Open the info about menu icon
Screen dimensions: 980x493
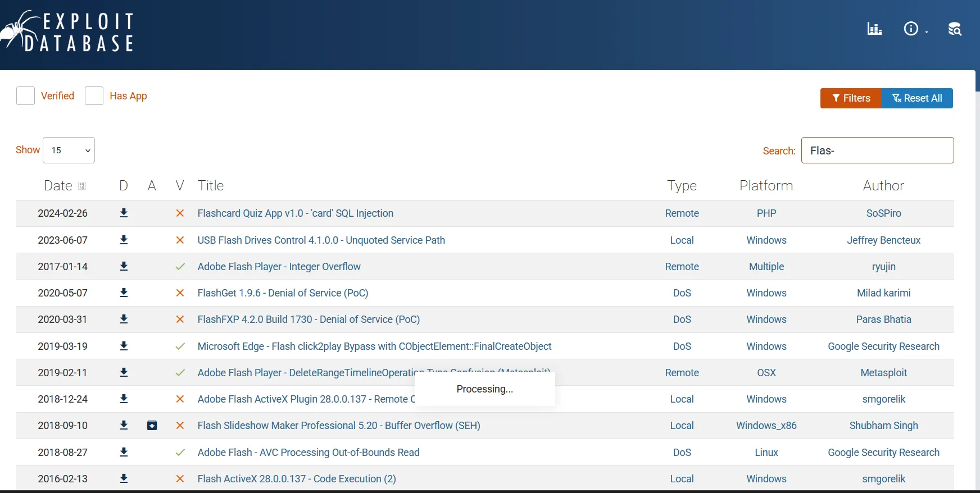click(911, 29)
